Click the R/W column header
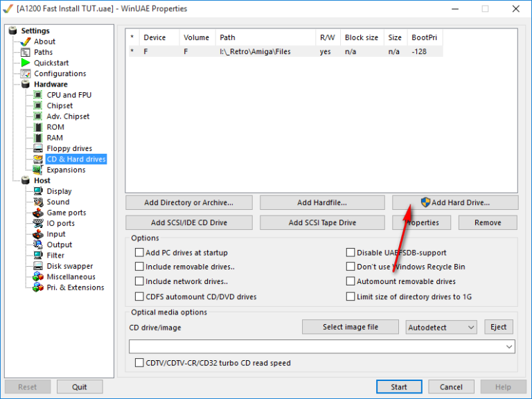This screenshot has width=532, height=399. [x=328, y=37]
